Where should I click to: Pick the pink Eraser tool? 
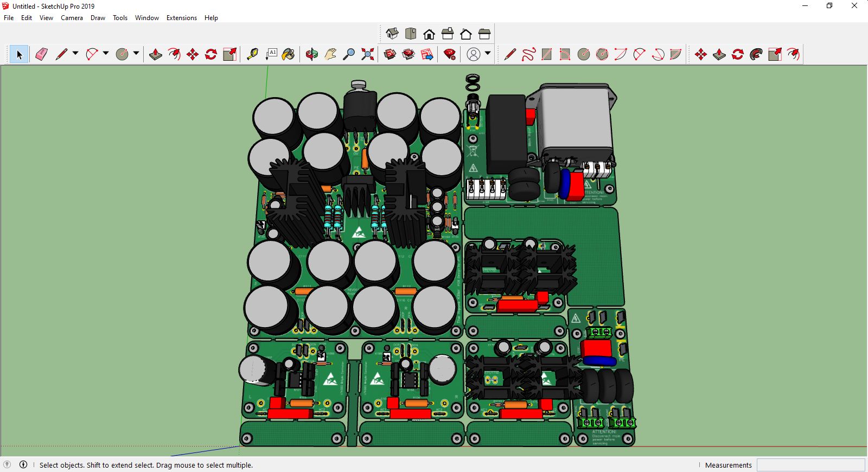tap(41, 54)
